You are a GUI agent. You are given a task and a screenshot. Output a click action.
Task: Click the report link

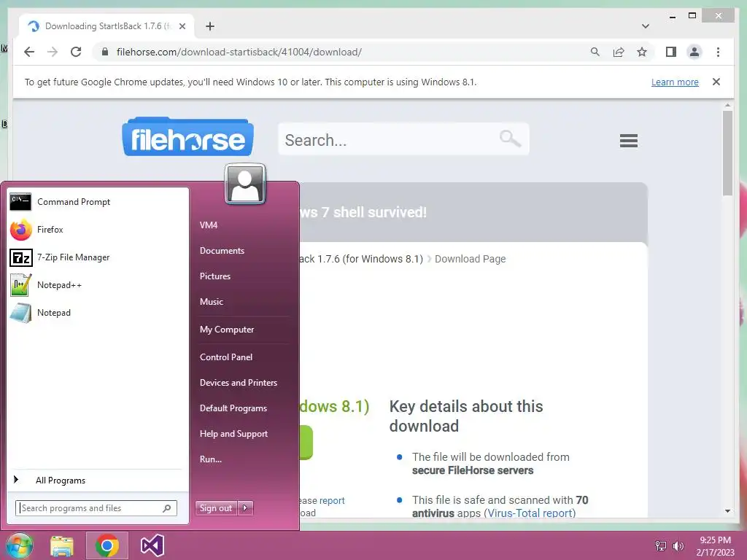(332, 500)
